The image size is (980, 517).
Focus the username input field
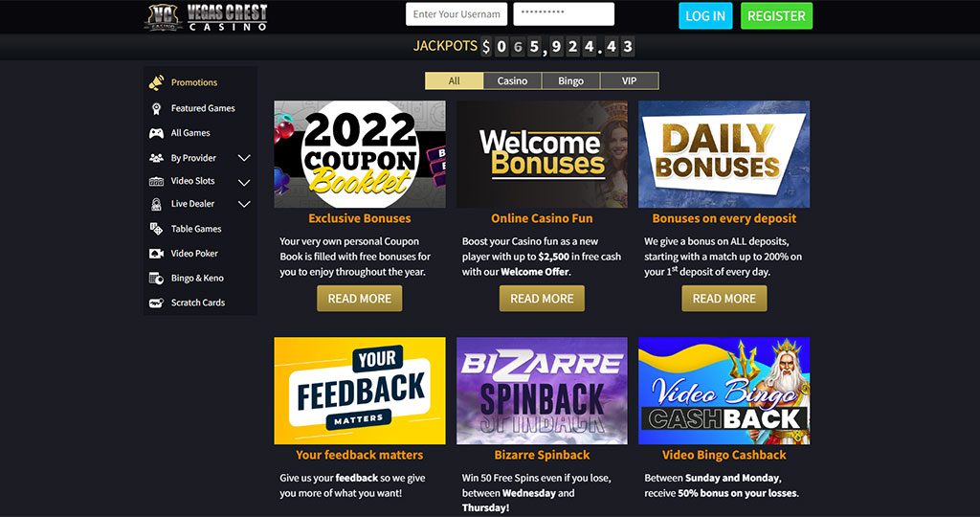click(x=457, y=14)
